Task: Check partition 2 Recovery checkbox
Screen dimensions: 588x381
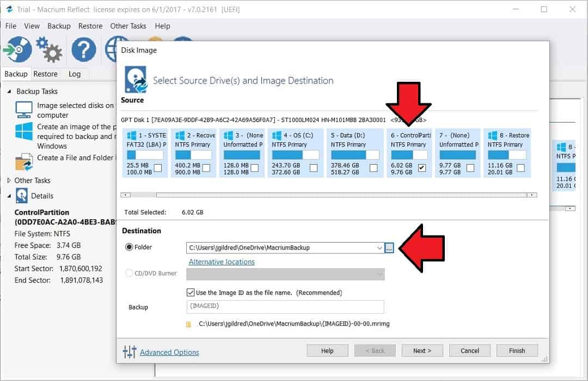Action: click(206, 168)
